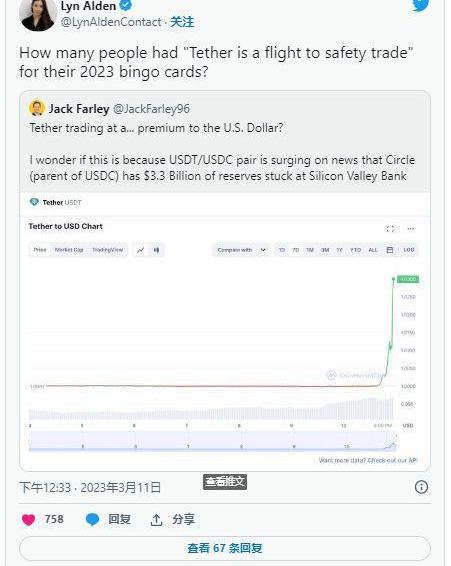
Task: Toggle LOG scale on chart
Action: coord(409,250)
